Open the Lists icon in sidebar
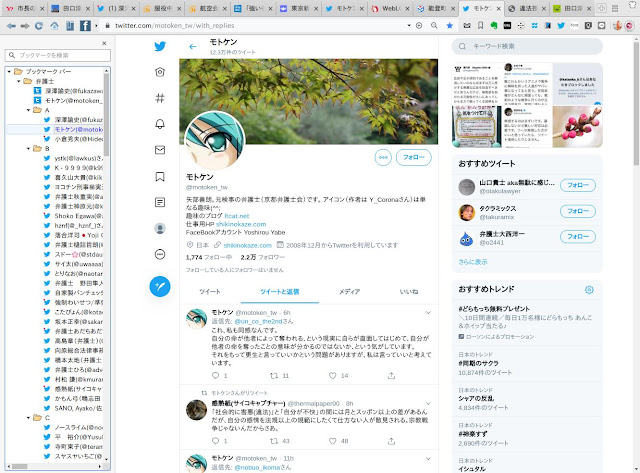640x473 pixels. point(160,202)
